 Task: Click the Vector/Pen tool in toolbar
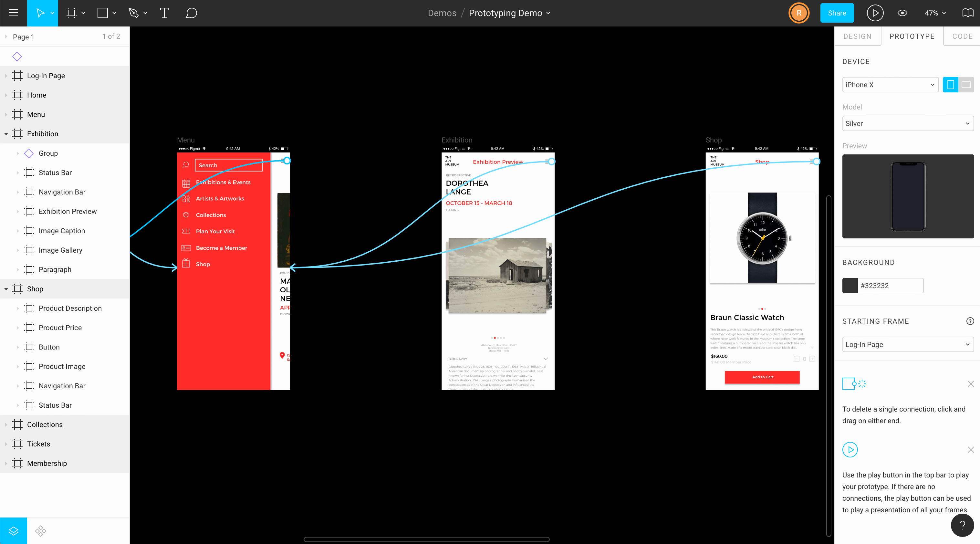133,13
